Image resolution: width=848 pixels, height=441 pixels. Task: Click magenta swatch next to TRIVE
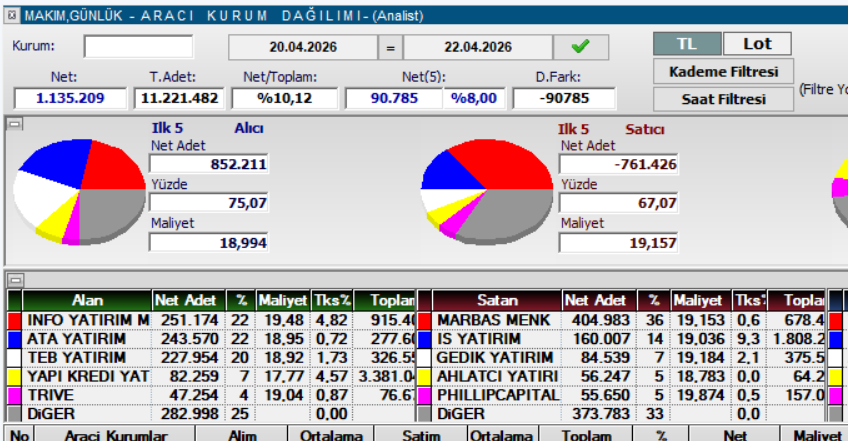[x=15, y=396]
